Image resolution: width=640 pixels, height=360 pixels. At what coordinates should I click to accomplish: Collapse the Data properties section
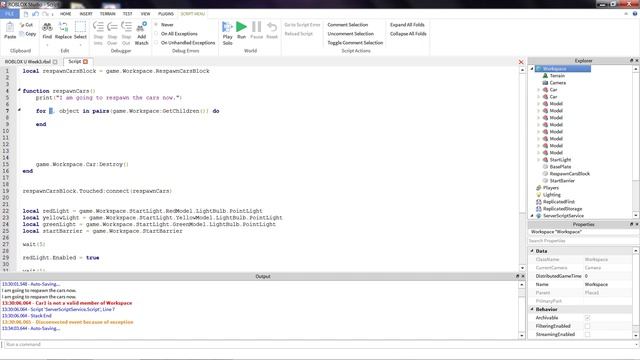(x=532, y=251)
